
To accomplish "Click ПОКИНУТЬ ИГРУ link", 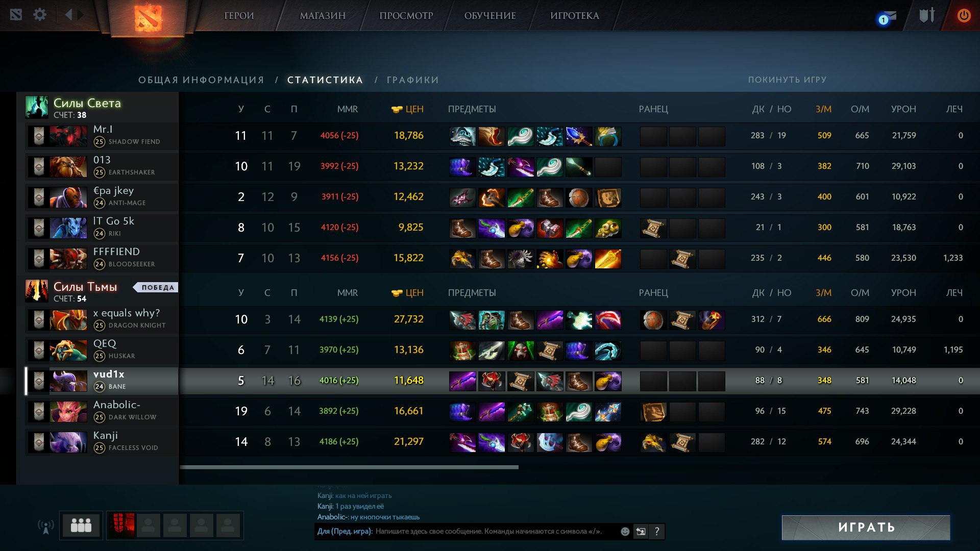I will (x=787, y=80).
